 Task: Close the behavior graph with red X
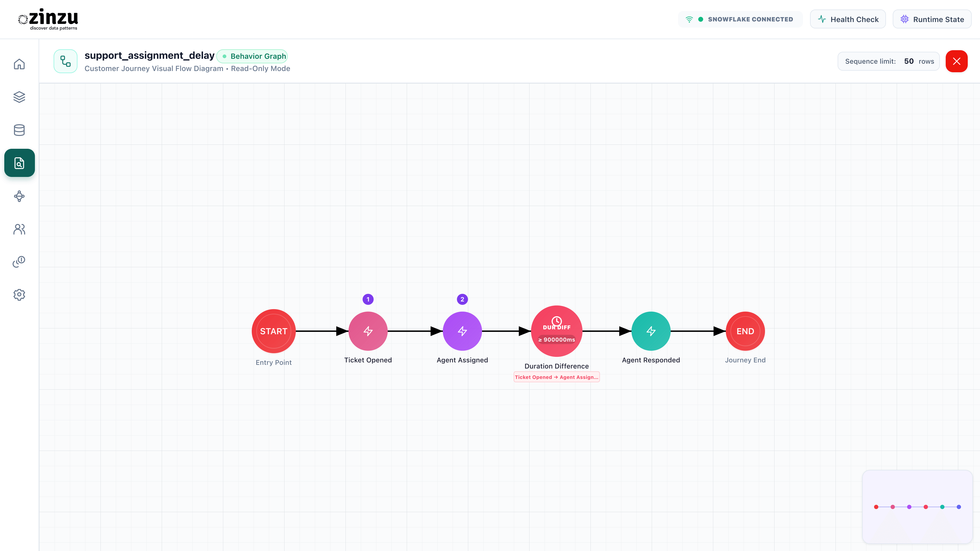[x=956, y=61]
